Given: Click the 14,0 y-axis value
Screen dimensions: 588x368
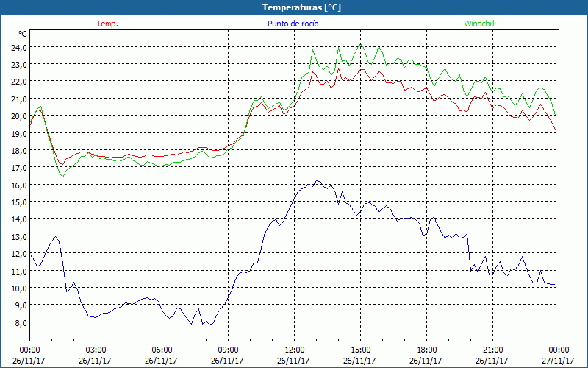Looking at the screenshot, I should pos(20,219).
